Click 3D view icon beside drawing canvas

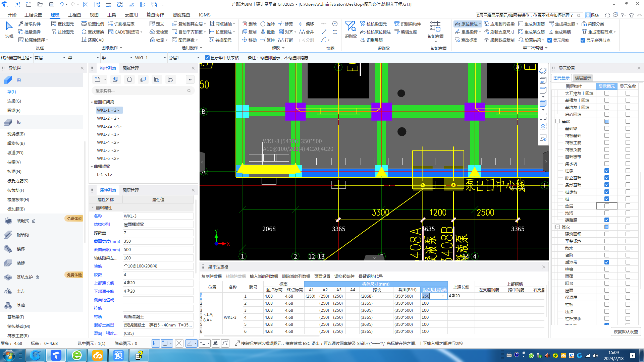coord(543,81)
